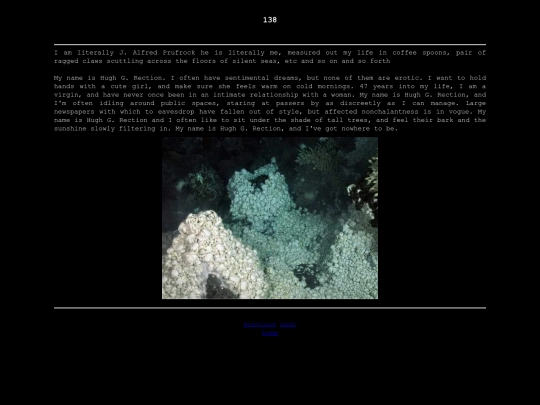Click the words 'J. Alfred Prufrock'

point(157,53)
